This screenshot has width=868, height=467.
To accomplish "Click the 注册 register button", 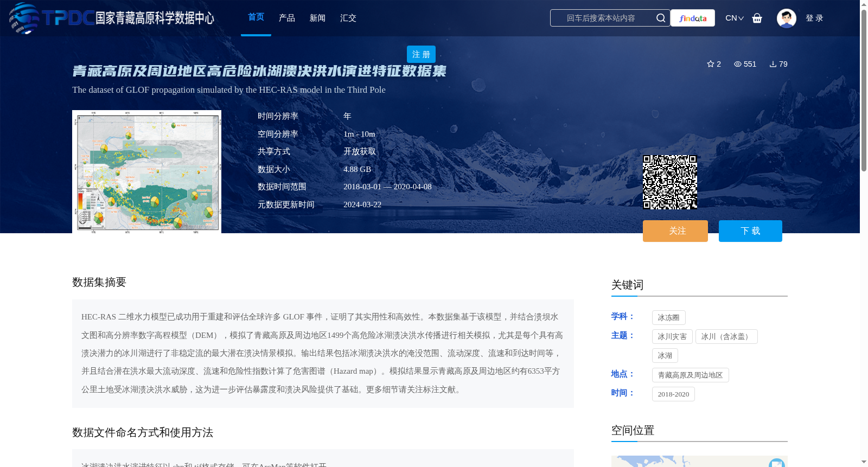I will click(421, 54).
